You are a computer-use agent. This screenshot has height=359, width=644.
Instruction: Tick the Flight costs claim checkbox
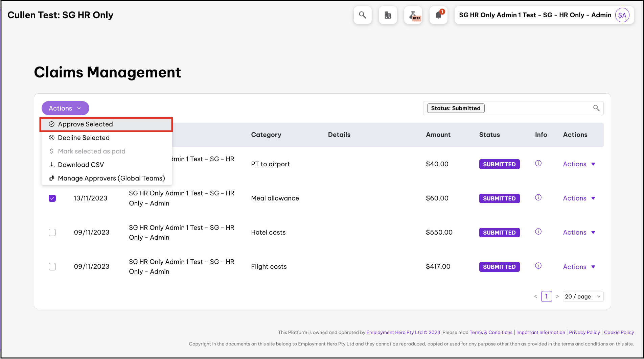coord(52,267)
